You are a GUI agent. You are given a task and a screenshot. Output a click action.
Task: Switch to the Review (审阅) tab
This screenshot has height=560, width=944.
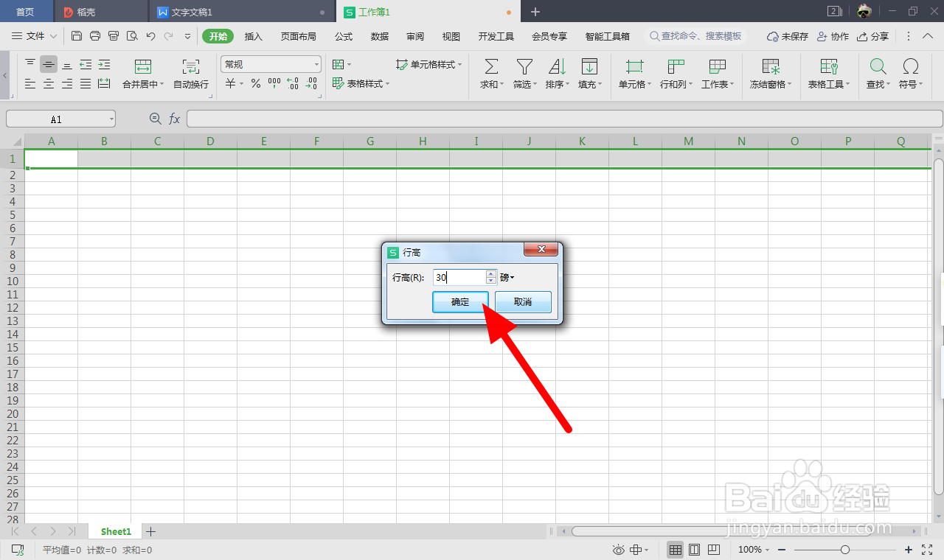pos(415,36)
